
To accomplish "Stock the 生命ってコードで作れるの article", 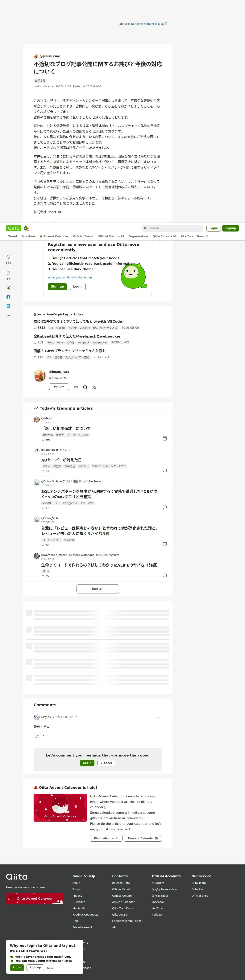I will point(165,576).
